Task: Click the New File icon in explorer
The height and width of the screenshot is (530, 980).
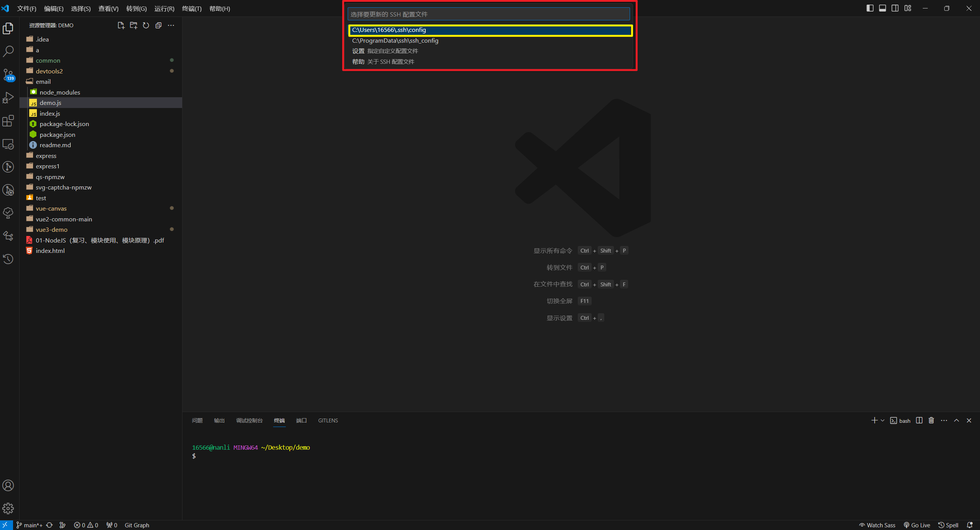Action: 121,25
